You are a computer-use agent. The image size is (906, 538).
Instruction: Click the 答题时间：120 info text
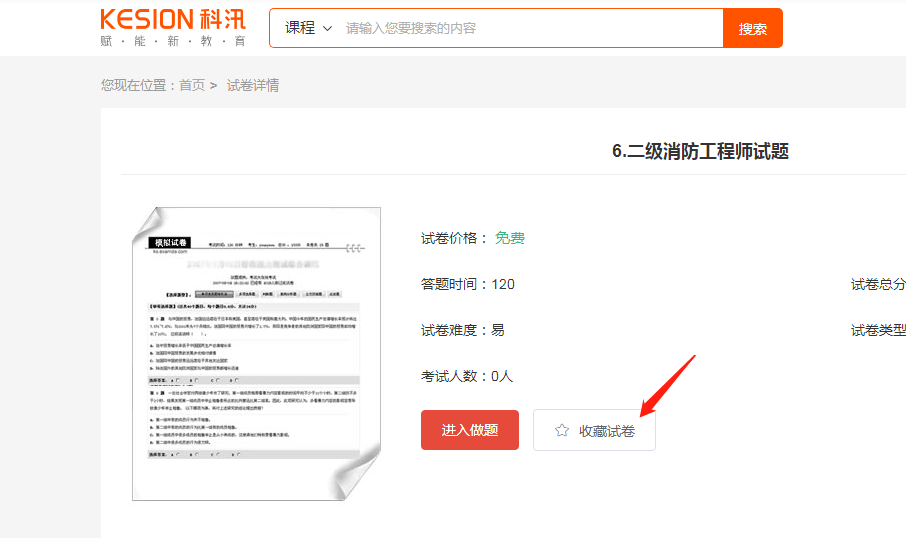coord(468,284)
